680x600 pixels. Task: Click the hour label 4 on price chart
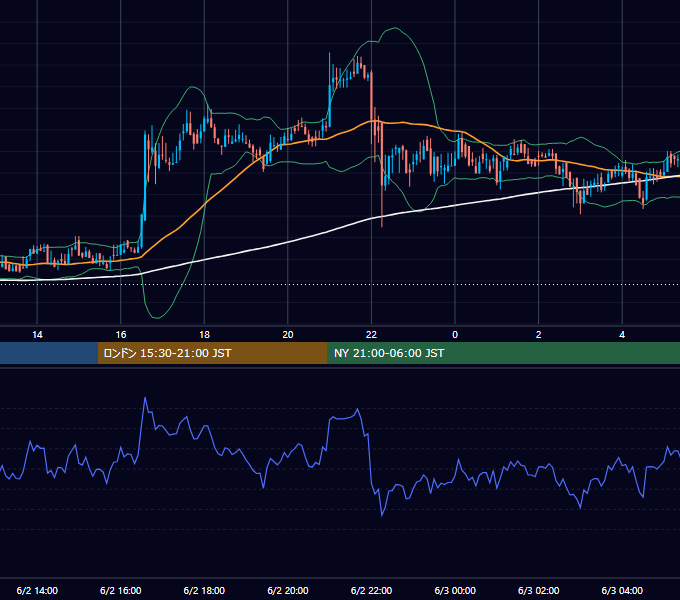tap(622, 335)
